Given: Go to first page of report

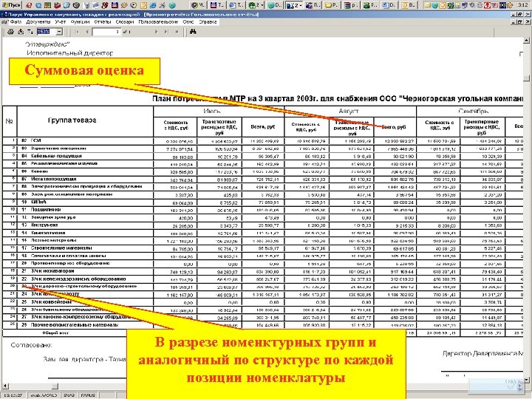Looking at the screenshot, I should pos(78,32).
